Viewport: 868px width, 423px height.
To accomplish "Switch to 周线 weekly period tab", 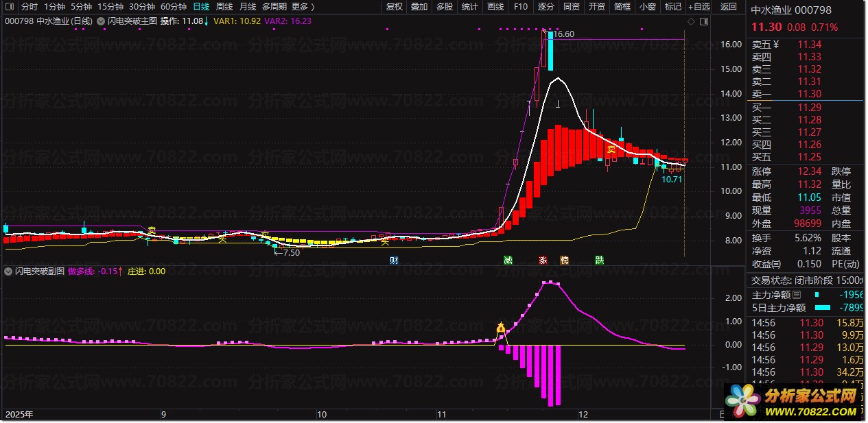I will 224,7.
